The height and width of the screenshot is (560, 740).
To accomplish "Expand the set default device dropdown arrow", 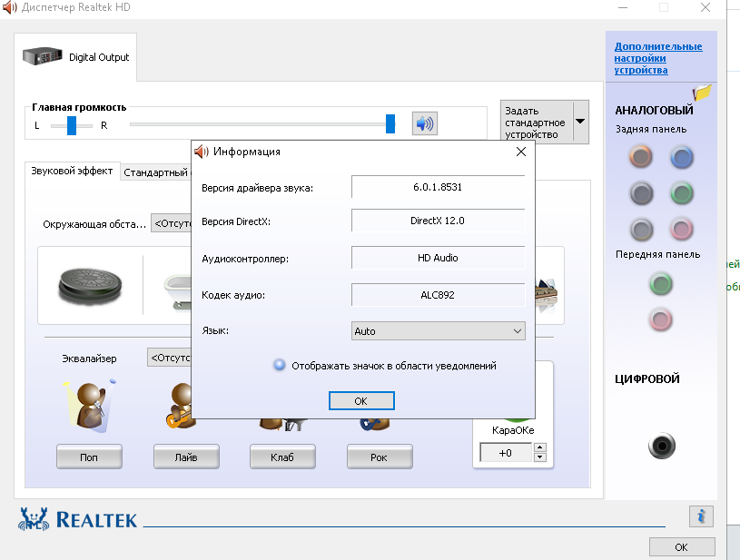I will tap(580, 122).
